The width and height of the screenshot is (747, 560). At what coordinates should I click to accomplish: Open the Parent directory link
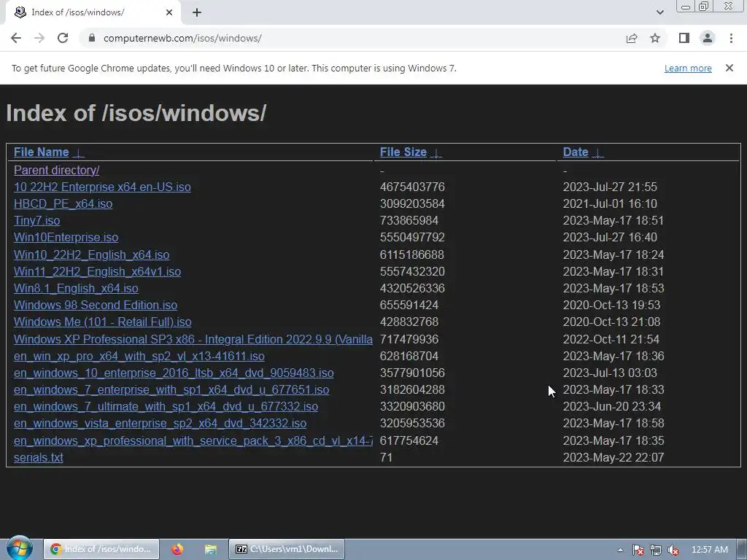tap(56, 170)
